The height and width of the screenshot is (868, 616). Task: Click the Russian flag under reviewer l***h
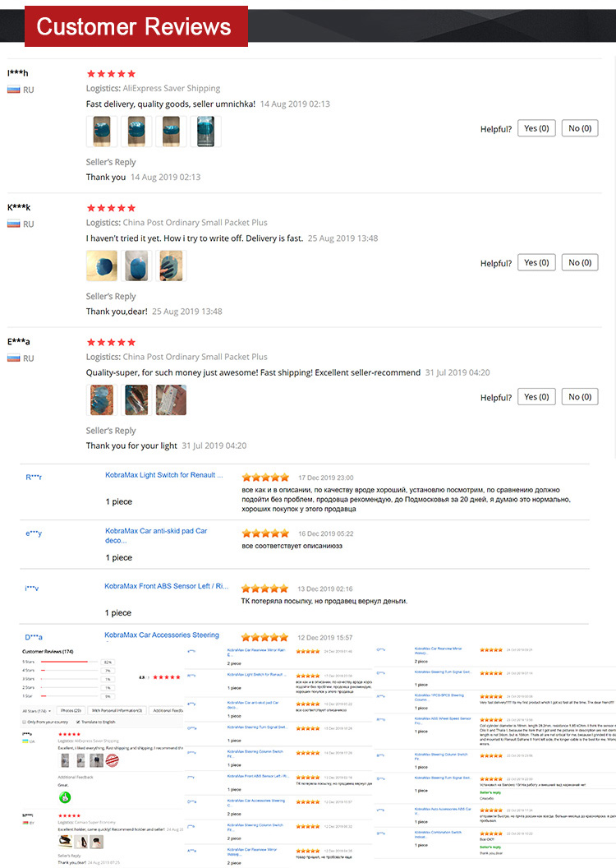13,89
